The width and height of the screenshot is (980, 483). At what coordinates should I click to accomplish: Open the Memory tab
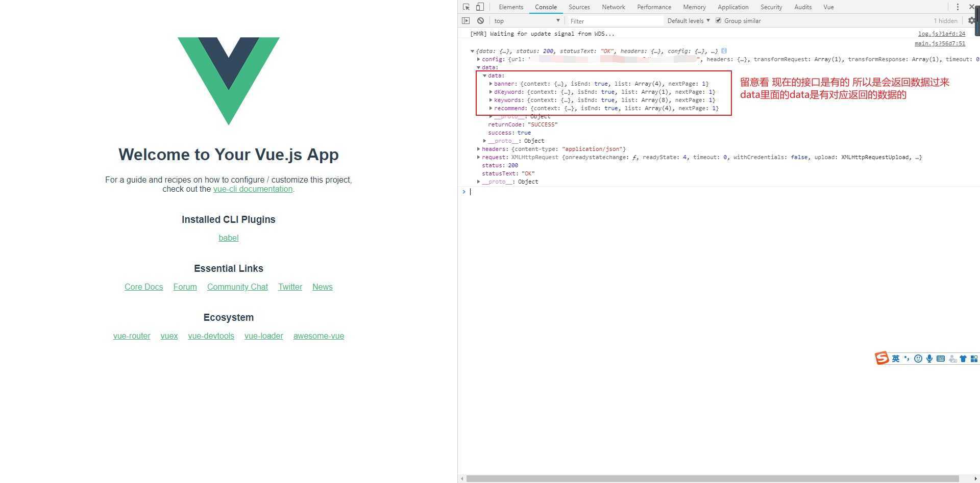(694, 7)
